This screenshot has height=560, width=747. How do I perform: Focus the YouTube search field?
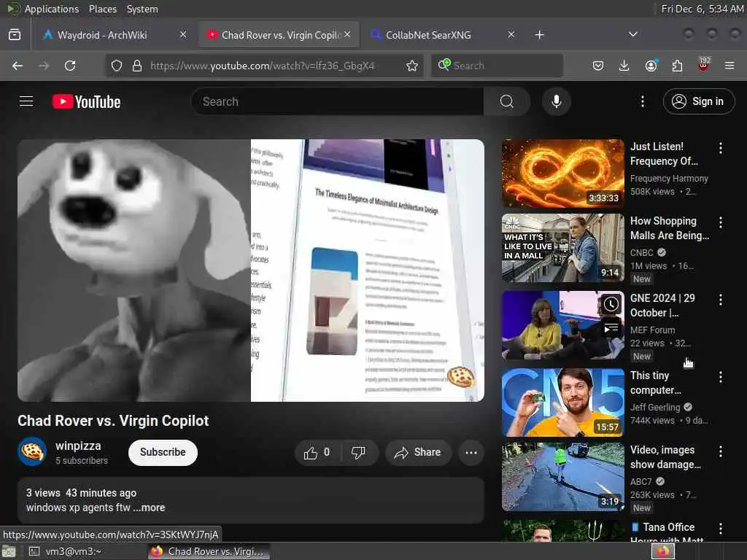[x=337, y=101]
